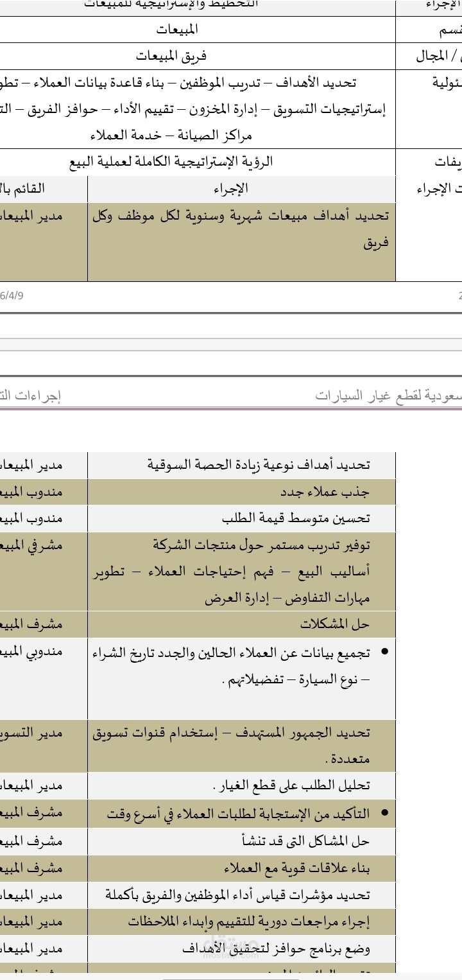
Task: Click the 'مشرفي المبيعات' cell beside the training row
Action: point(44,571)
